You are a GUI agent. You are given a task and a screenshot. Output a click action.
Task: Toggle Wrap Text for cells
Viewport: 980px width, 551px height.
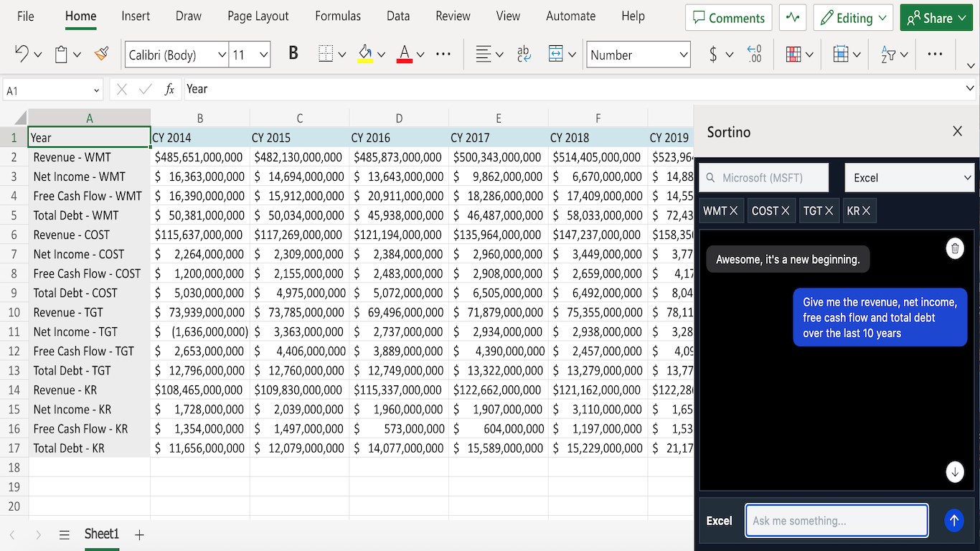pos(524,55)
